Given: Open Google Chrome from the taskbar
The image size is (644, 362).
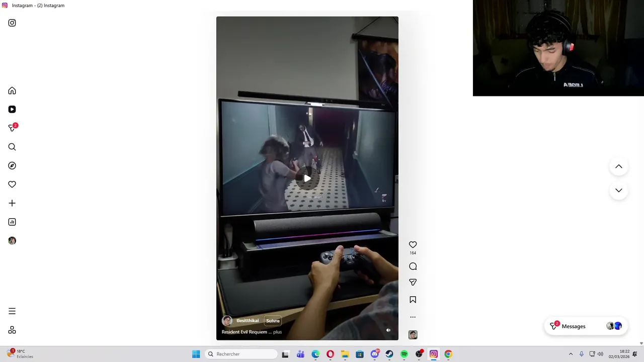Looking at the screenshot, I should click(448, 354).
